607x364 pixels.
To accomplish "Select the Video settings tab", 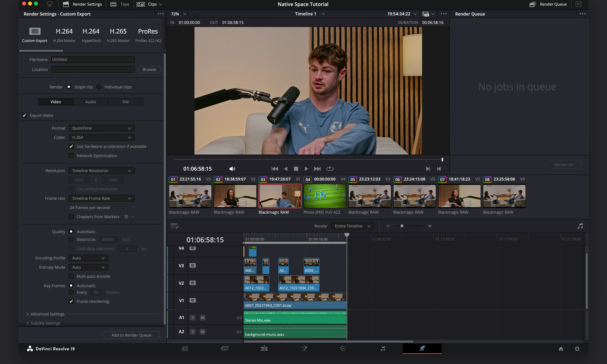I will tap(56, 102).
